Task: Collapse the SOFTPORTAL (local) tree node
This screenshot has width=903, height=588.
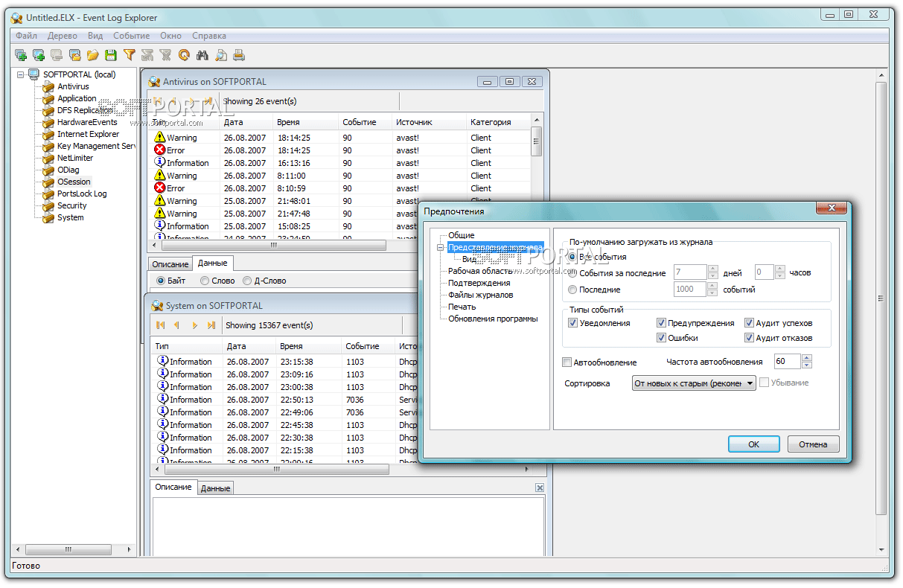Action: (20, 74)
